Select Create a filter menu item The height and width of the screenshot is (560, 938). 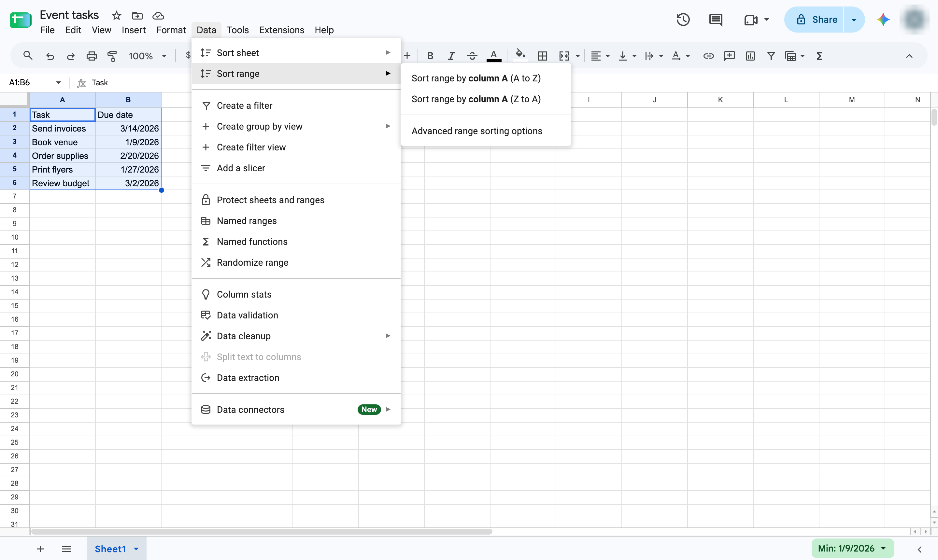(x=296, y=106)
